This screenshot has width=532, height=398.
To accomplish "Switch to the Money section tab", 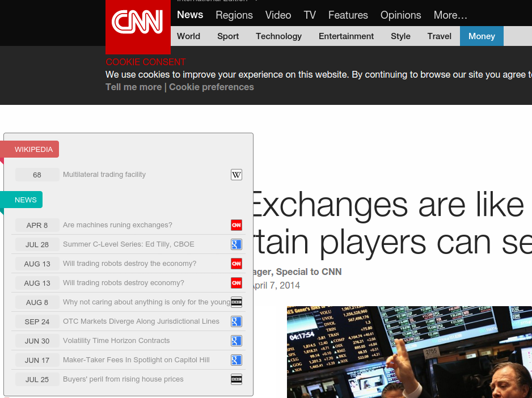I will tap(482, 36).
